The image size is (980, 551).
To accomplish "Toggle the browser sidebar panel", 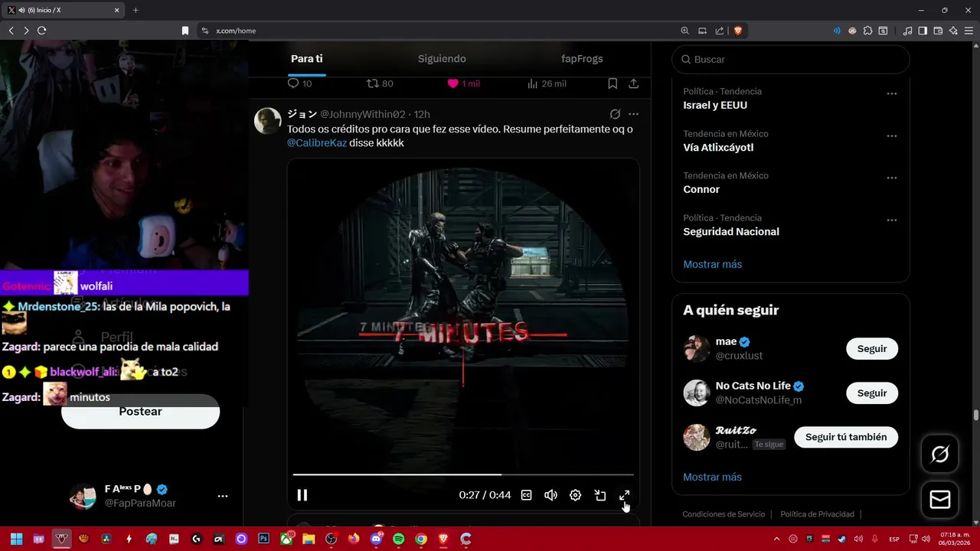I will click(923, 31).
